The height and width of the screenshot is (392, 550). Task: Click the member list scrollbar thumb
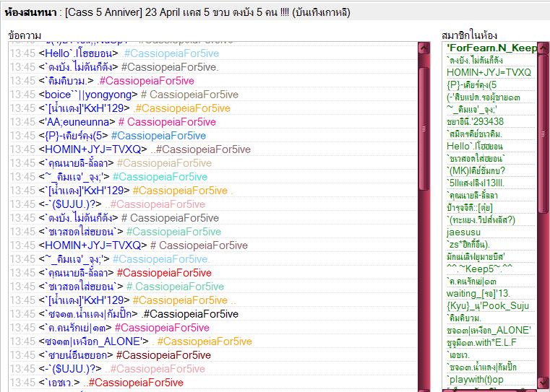(543, 134)
